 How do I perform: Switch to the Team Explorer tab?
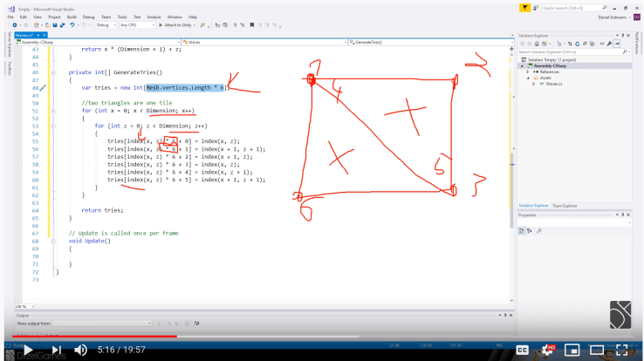pyautogui.click(x=565, y=206)
